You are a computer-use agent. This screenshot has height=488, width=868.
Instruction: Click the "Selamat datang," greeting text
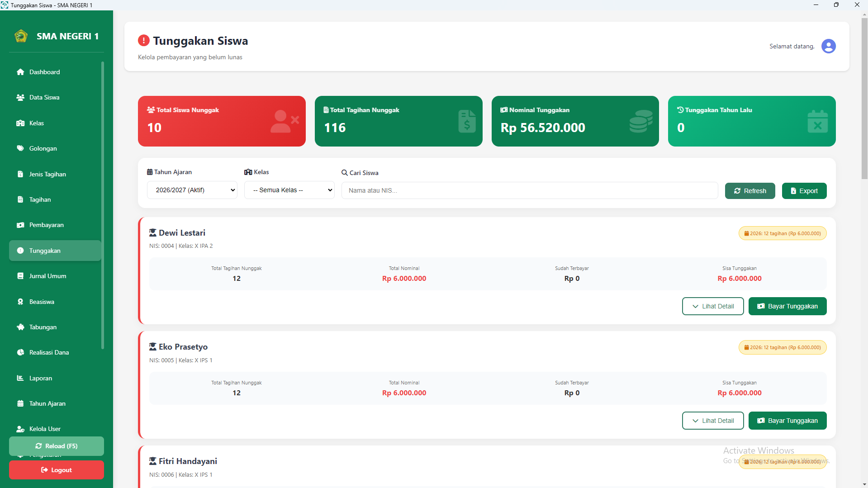792,47
